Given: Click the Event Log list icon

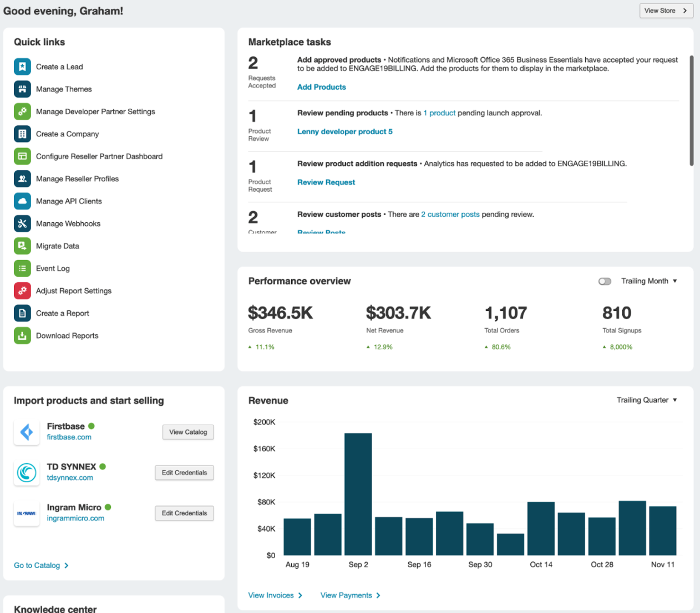Looking at the screenshot, I should coord(22,268).
